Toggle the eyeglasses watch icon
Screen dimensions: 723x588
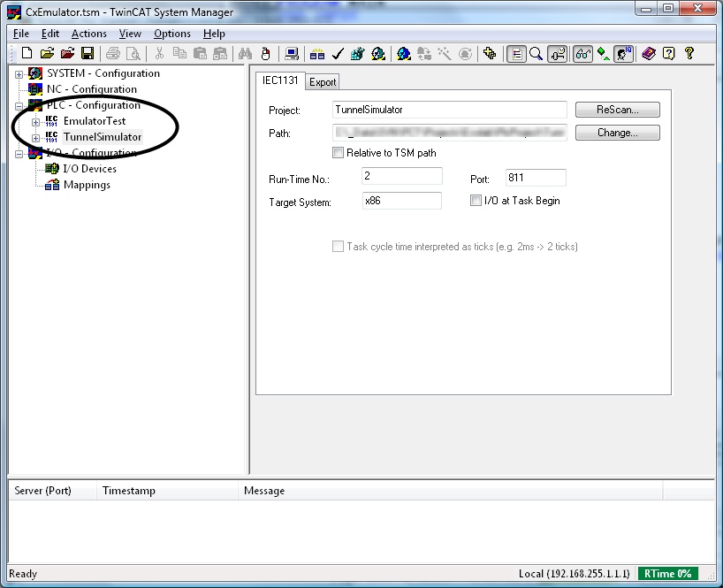(582, 54)
